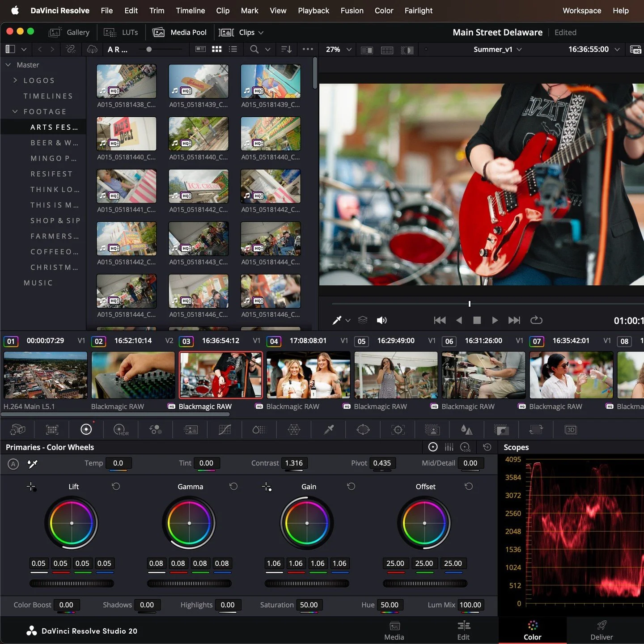Reset the Offset wheel

(x=469, y=486)
